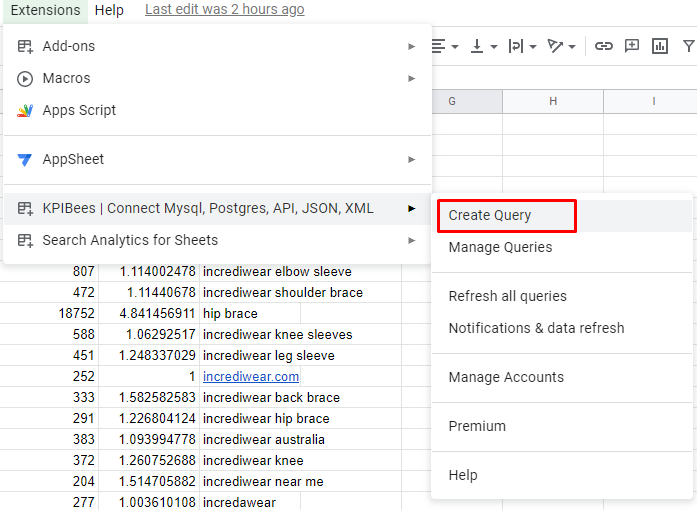
Task: Click the vertical align toolbar icon
Action: (x=477, y=46)
